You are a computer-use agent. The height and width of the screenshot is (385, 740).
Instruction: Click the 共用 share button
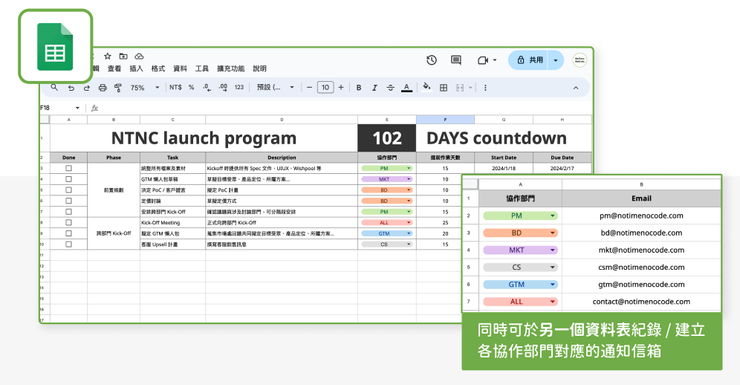[x=529, y=60]
